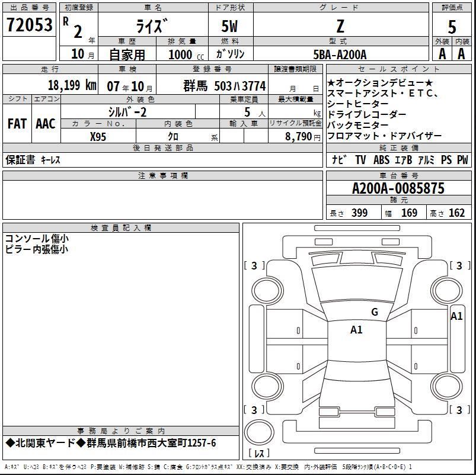Image resolution: width=476 pixels, height=475 pixels.
Task: Select the exterior color シルバー2
Action: tap(127, 112)
